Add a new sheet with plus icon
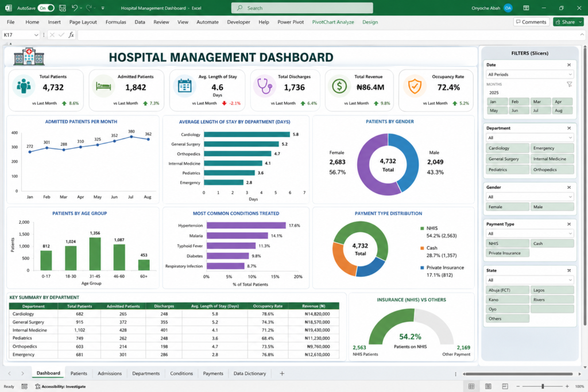 [282, 373]
